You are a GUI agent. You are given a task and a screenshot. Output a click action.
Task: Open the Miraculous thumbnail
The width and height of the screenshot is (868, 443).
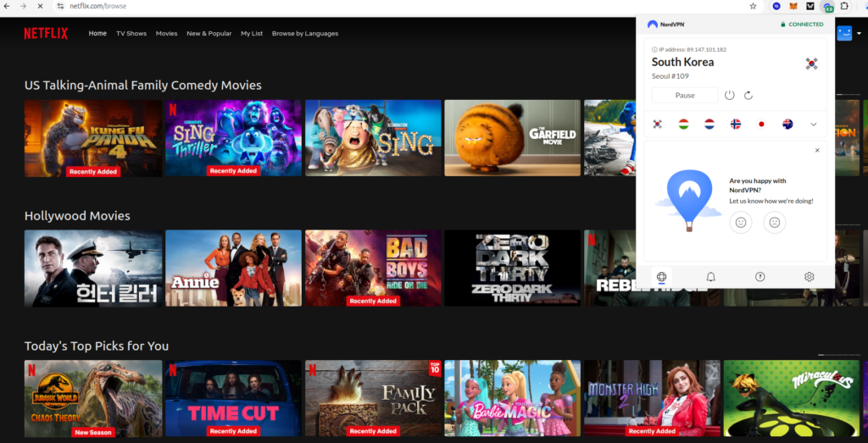click(792, 399)
